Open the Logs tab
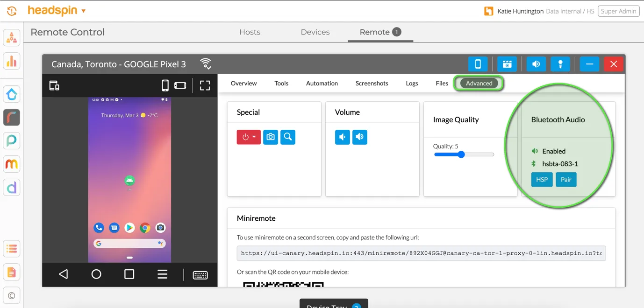 [412, 83]
